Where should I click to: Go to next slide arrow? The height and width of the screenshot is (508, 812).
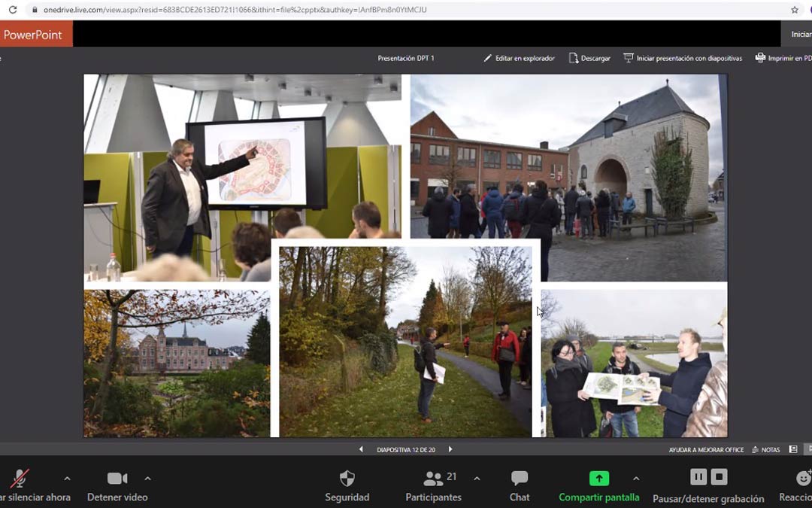coord(450,449)
